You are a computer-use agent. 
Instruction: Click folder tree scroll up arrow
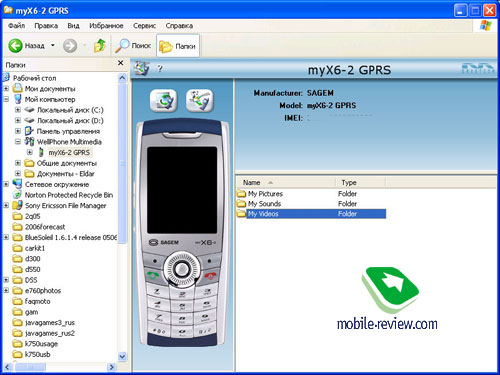point(122,78)
